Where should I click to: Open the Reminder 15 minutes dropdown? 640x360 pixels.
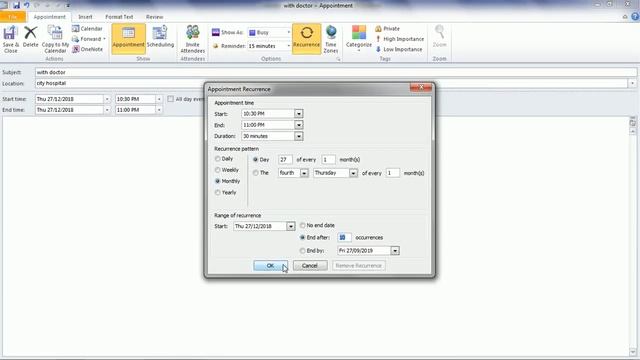pyautogui.click(x=289, y=46)
